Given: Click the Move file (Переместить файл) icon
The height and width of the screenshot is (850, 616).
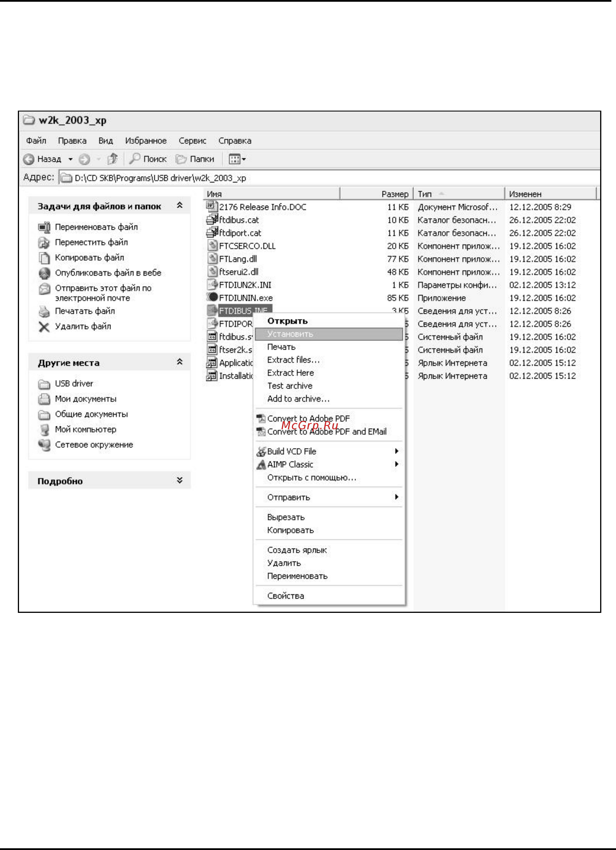Looking at the screenshot, I should click(x=44, y=243).
